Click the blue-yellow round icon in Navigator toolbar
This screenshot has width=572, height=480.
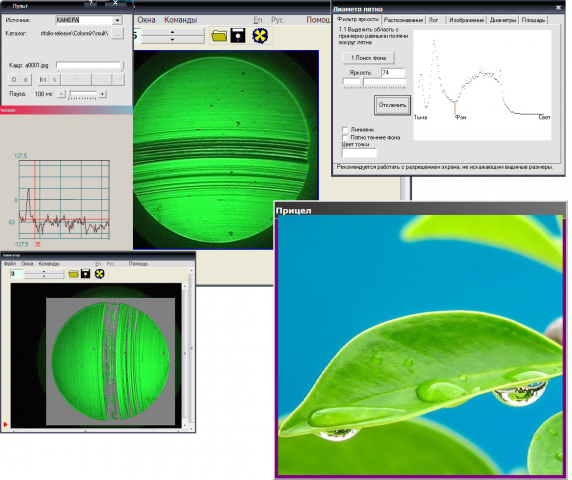click(100, 274)
